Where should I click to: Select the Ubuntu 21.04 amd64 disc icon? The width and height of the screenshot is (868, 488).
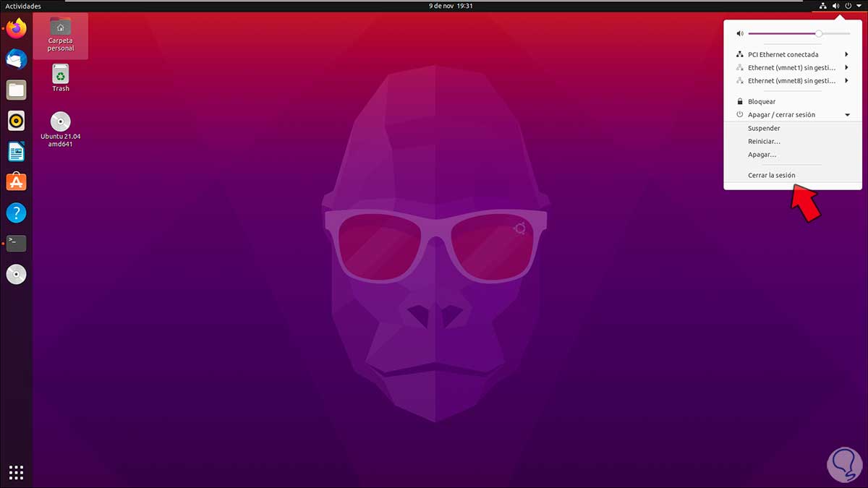(61, 129)
